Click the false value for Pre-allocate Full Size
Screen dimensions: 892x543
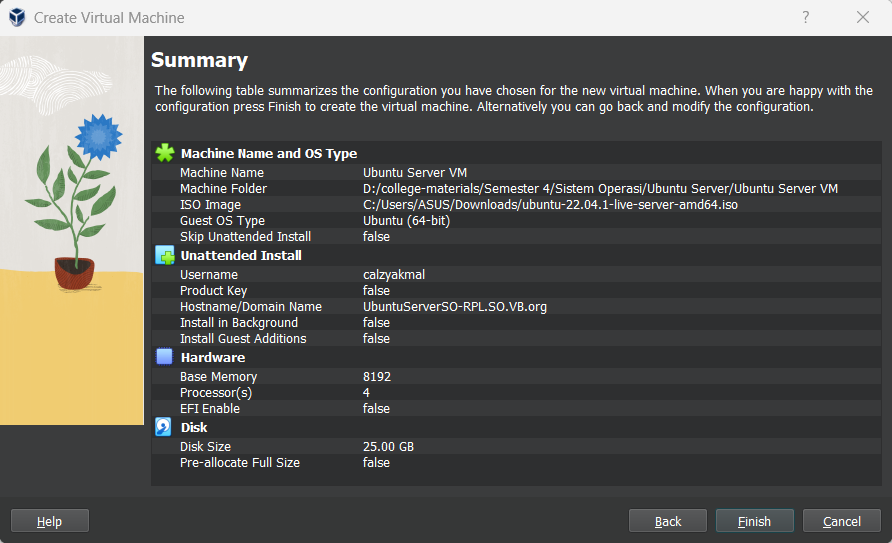tap(376, 462)
